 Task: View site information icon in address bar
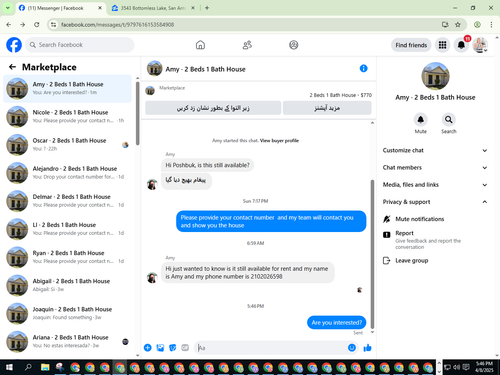point(54,25)
